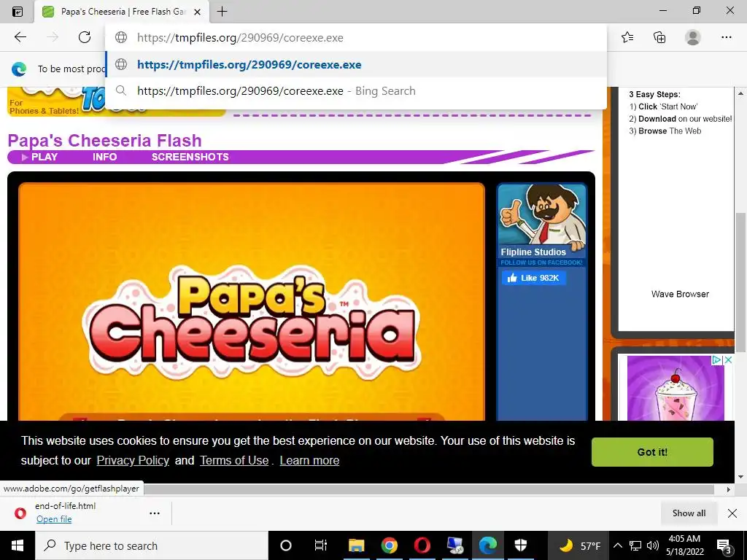Screen dimensions: 747x560
Task: Open Cortana circle icon on taskbar
Action: 286,545
